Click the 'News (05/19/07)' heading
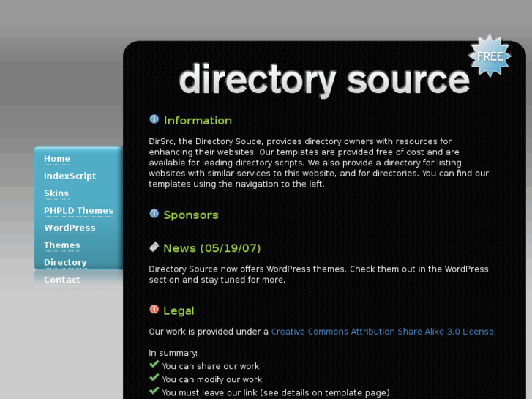The width and height of the screenshot is (532, 399). (212, 248)
